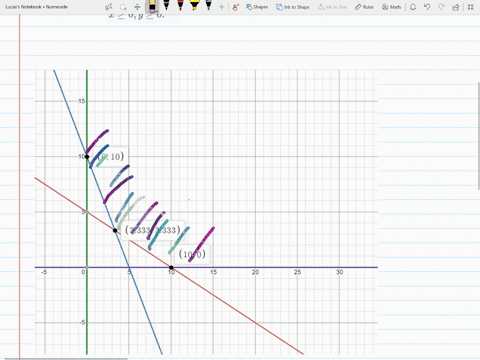480x360 pixels.
Task: Click the vertical scrollbar thumb
Action: tap(479, 136)
